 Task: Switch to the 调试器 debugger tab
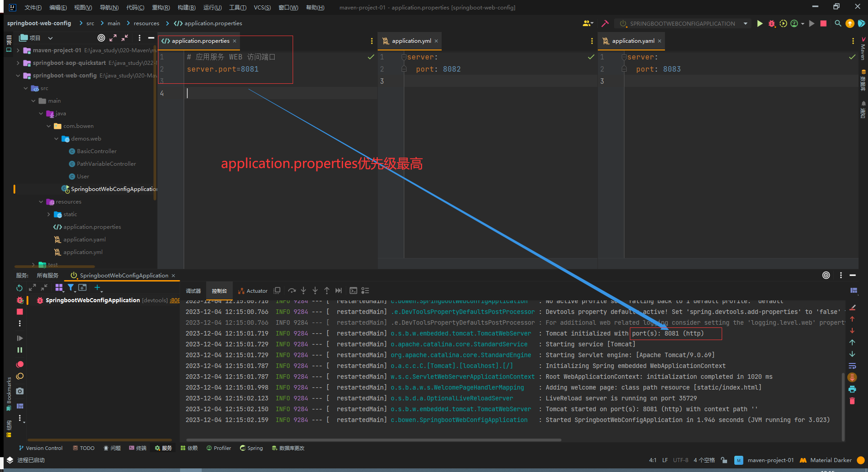(x=193, y=291)
